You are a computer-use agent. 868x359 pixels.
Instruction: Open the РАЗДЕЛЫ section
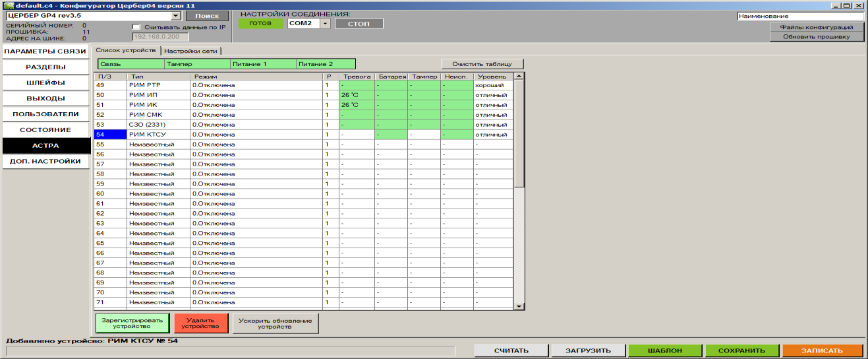pos(46,67)
